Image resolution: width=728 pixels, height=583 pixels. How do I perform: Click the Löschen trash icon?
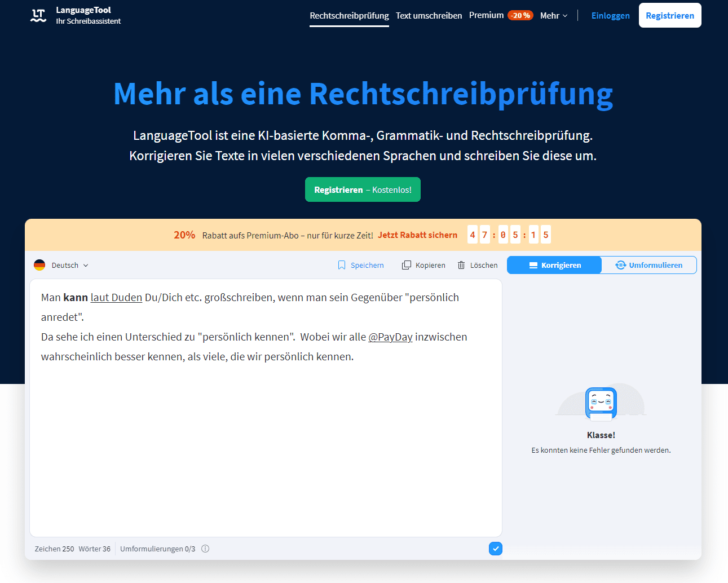click(461, 265)
